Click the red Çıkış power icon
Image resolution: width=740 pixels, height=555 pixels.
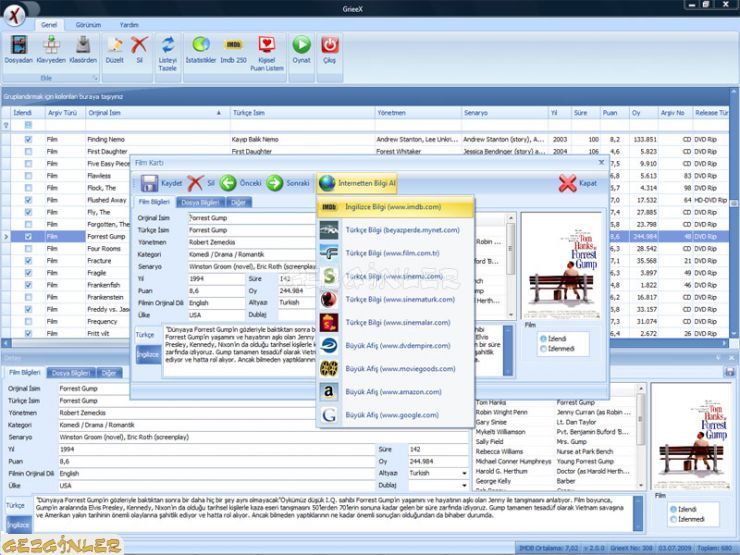[329, 45]
